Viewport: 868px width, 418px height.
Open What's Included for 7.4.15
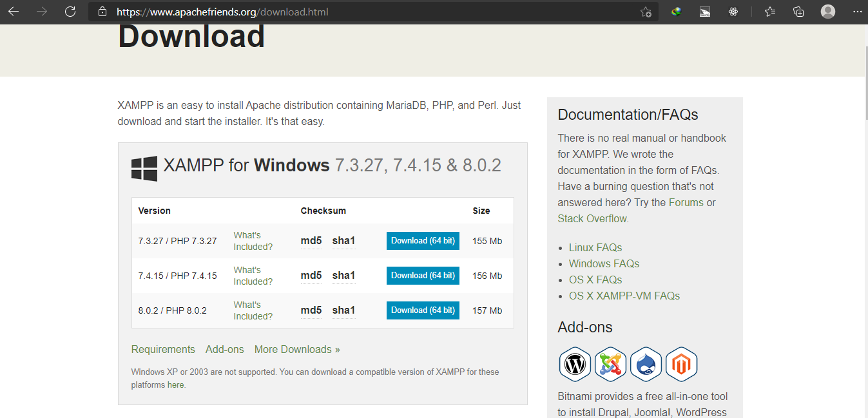click(253, 276)
